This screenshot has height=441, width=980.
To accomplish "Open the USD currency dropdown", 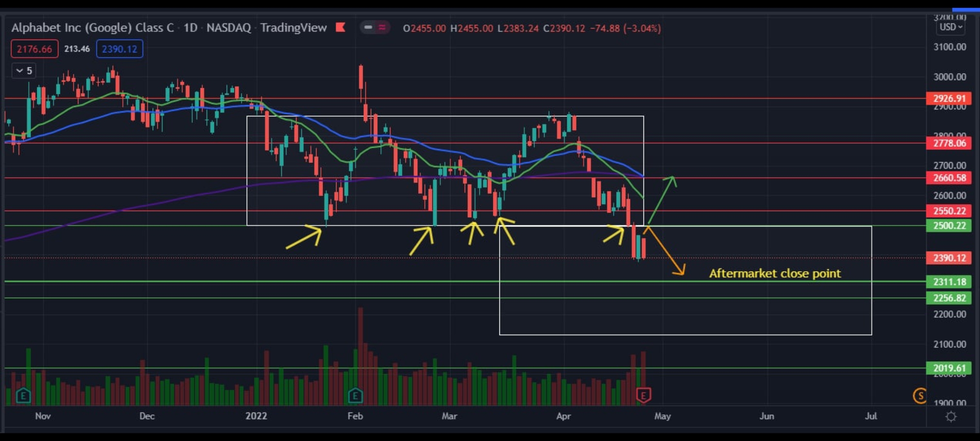I will [x=951, y=27].
